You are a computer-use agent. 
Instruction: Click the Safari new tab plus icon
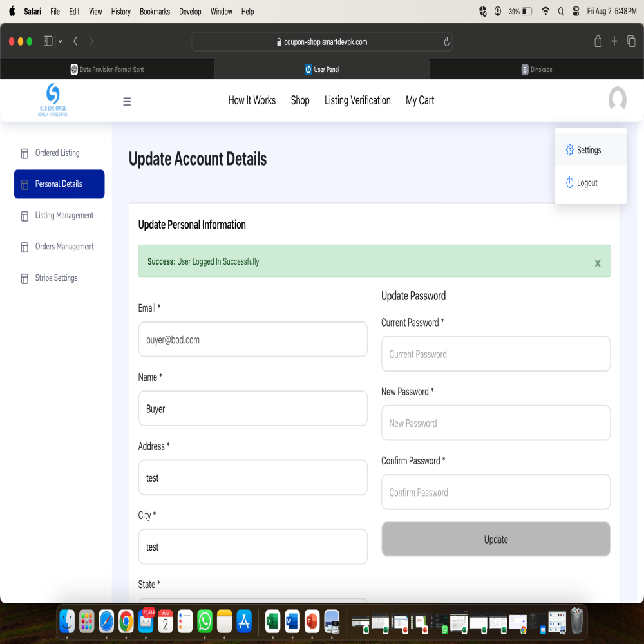click(x=614, y=41)
